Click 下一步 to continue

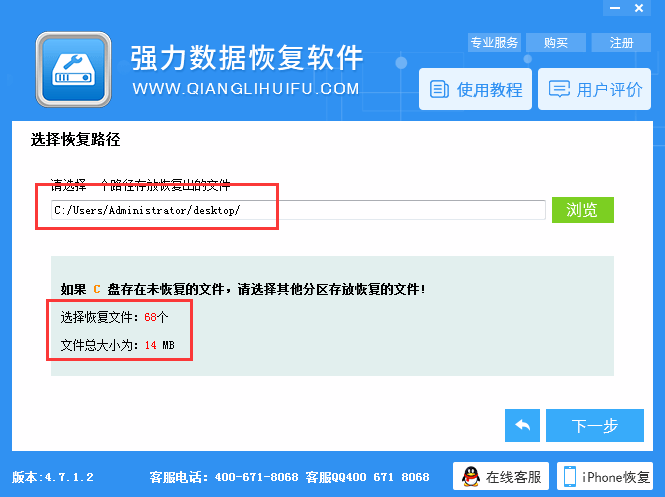tap(595, 425)
